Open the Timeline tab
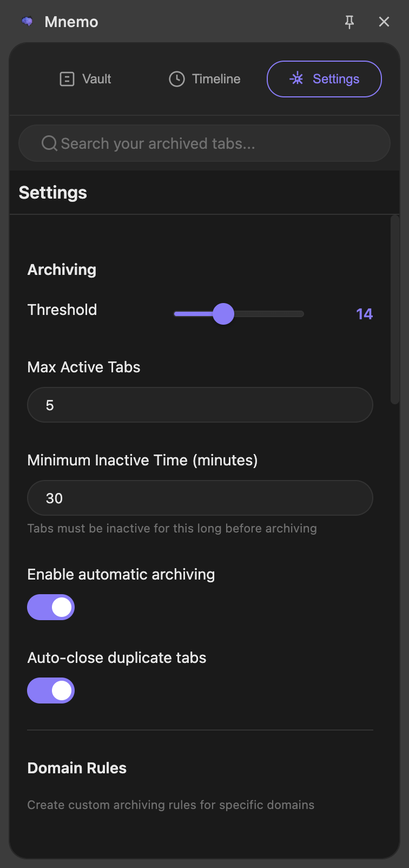 click(x=204, y=78)
